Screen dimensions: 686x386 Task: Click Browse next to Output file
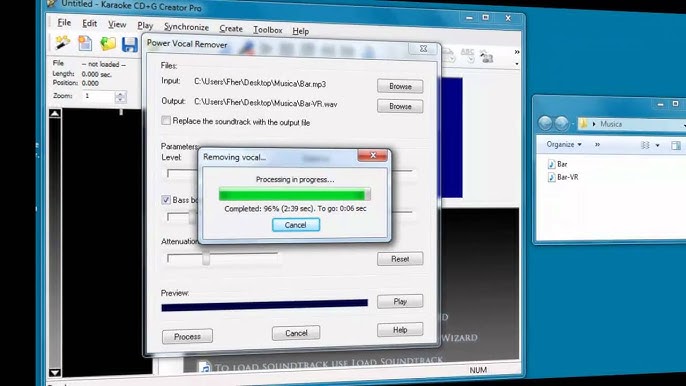click(400, 106)
